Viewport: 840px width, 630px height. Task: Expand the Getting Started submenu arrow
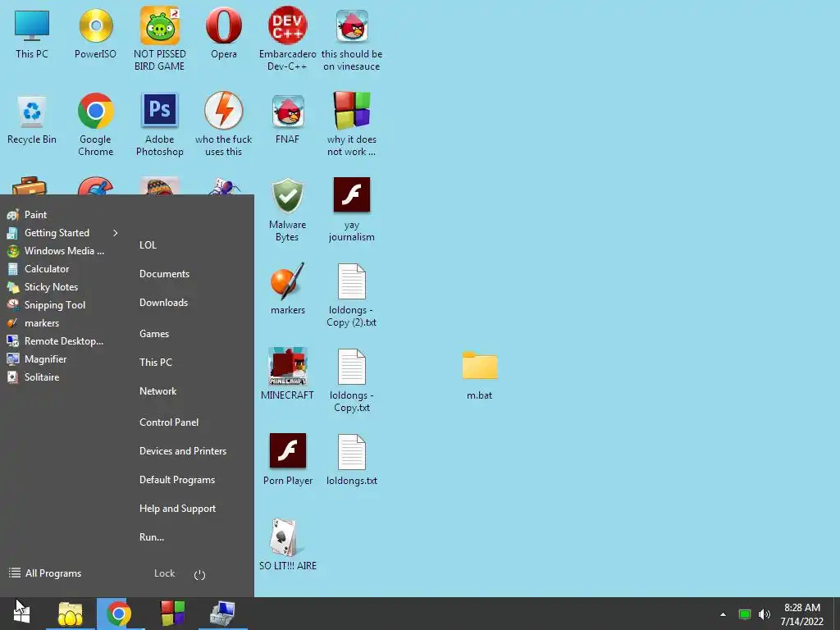(x=115, y=233)
